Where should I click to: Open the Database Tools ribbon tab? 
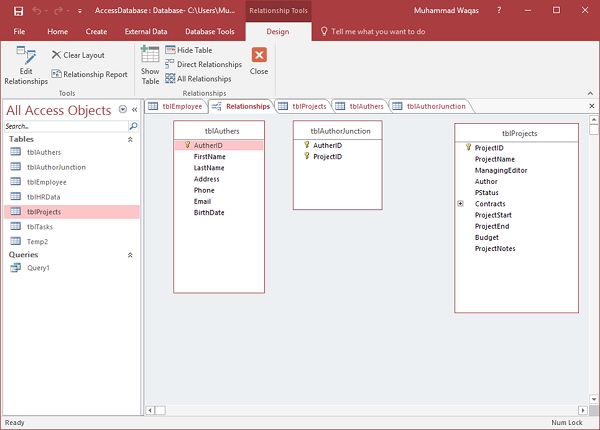pos(205,32)
